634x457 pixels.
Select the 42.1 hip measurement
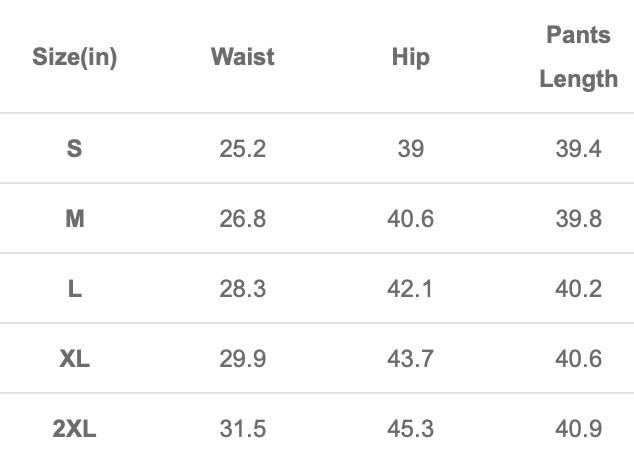[x=410, y=289]
